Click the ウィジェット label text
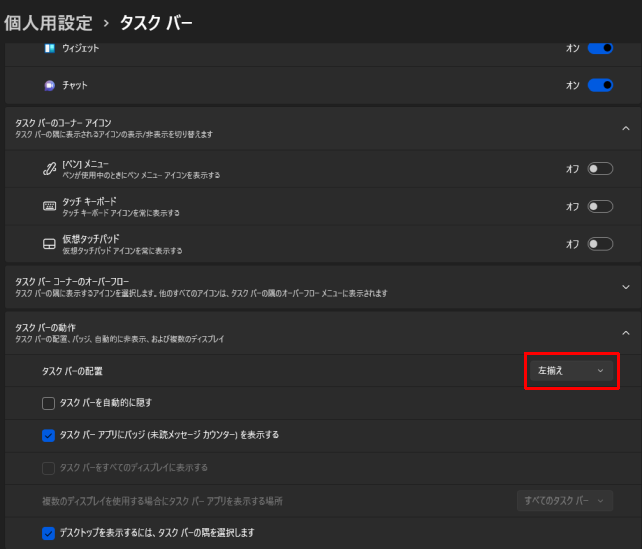Viewport: 642px width, 549px height. [81, 48]
